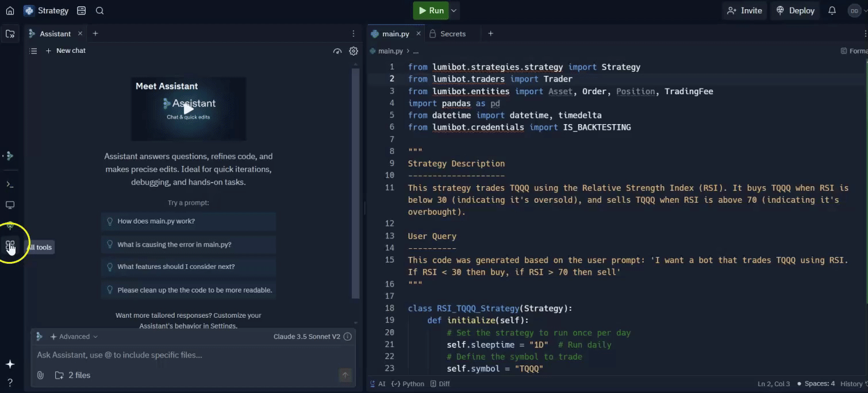Screen dimensions: 868x393
Task: Open help question mark icon
Action: 10,383
